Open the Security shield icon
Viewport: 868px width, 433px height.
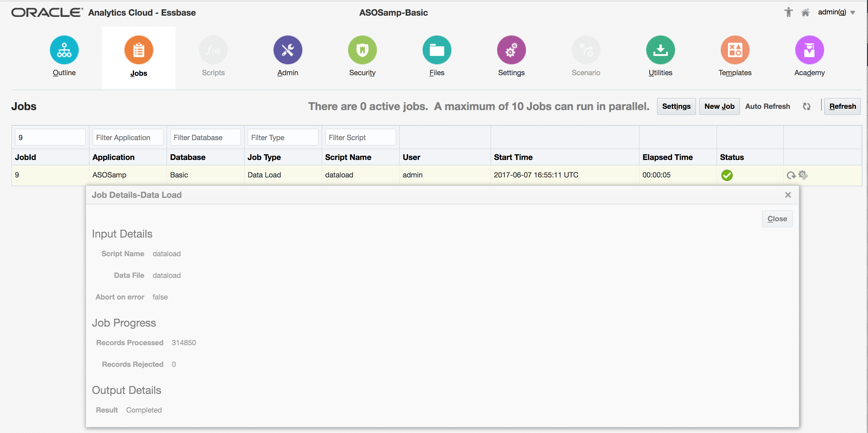(362, 50)
